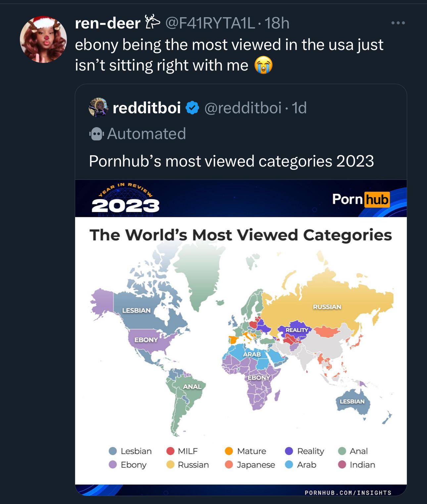Click ren-deer's profile avatar
427x504 pixels.
tap(43, 39)
